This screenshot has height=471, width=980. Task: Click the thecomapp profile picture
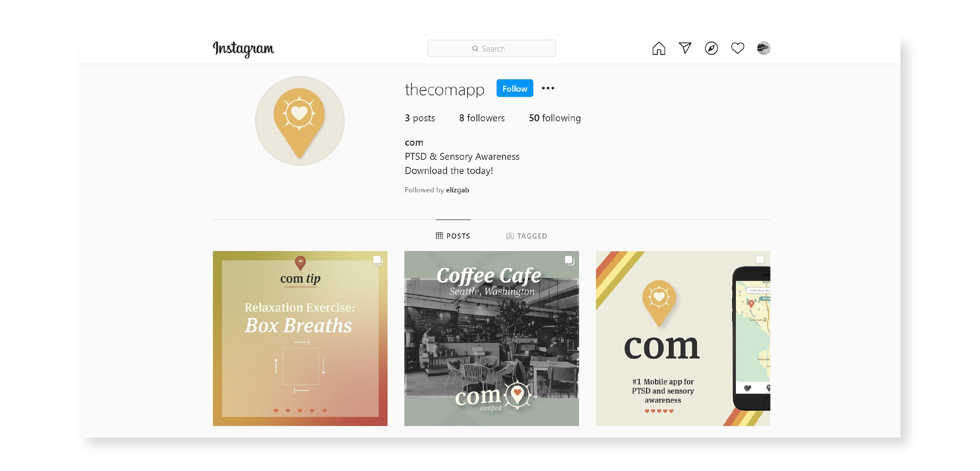(x=300, y=120)
